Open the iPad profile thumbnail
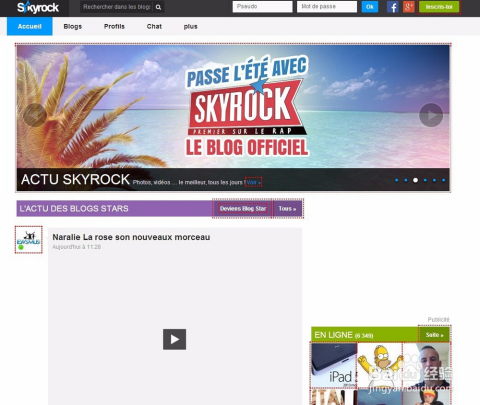 (x=334, y=365)
